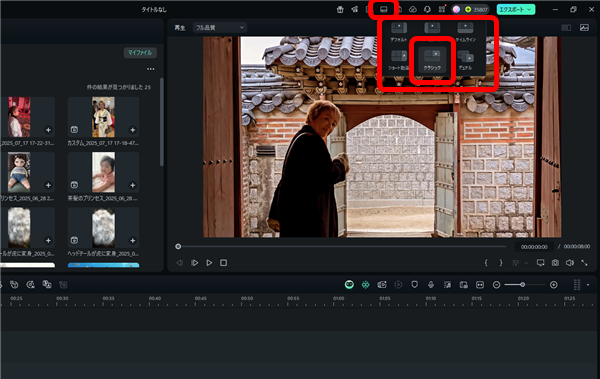Image resolution: width=600 pixels, height=379 pixels.
Task: Open the headset support icon
Action: tap(427, 10)
